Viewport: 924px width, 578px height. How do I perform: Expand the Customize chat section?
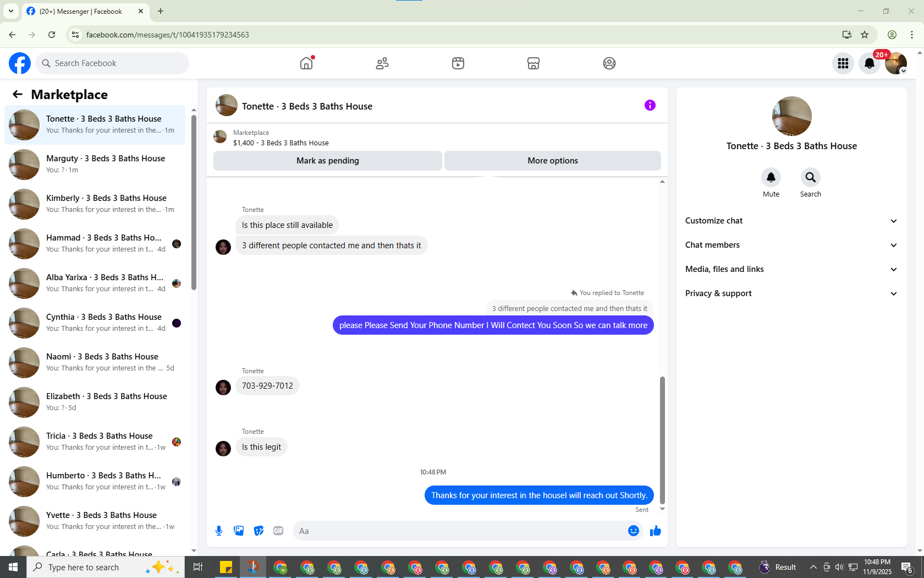(791, 221)
